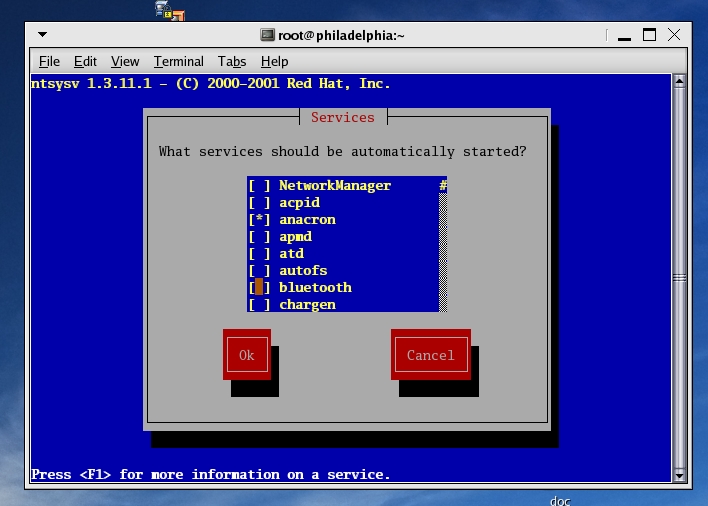The width and height of the screenshot is (708, 506).
Task: Open the Help menu
Action: 274,61
